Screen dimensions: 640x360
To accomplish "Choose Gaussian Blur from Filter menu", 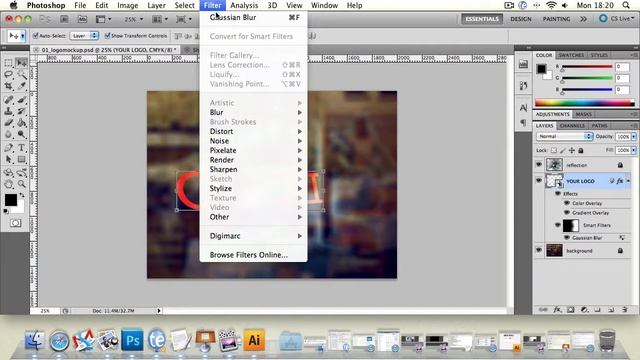I will click(x=253, y=17).
